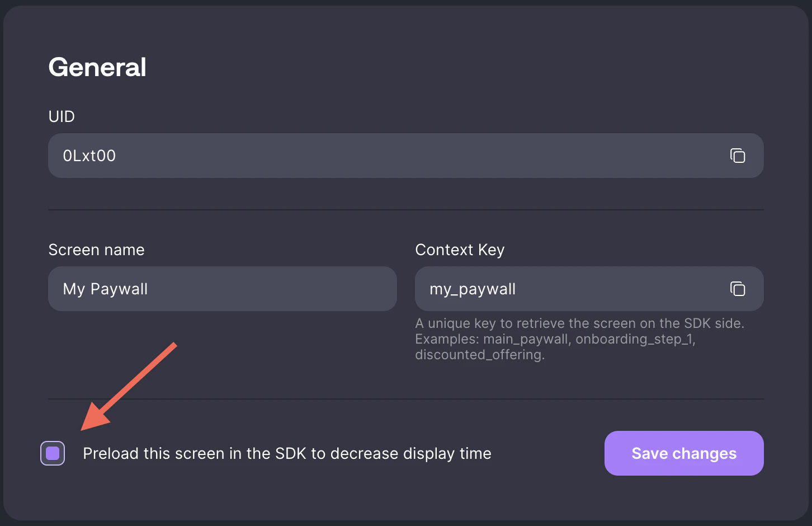
Task: Click the divider line above Save changes
Action: coord(405,399)
